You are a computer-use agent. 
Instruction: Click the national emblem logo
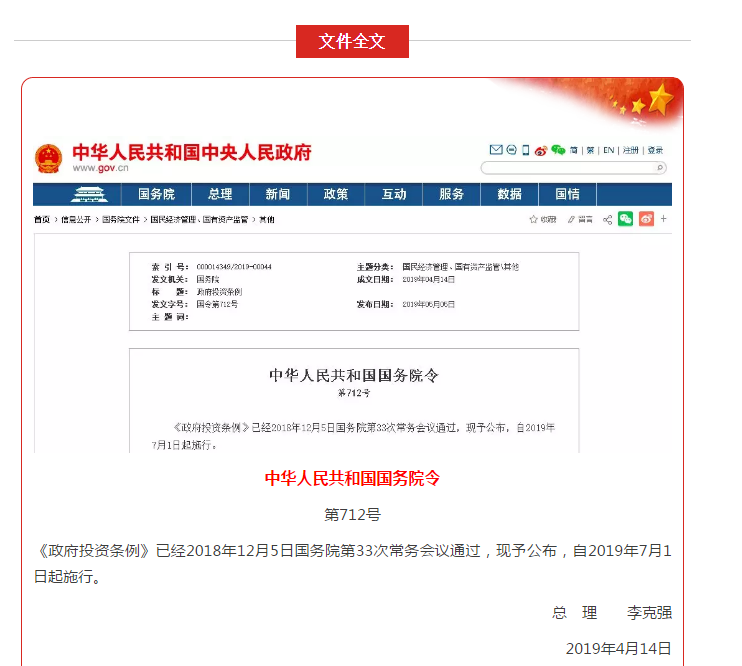(48, 158)
